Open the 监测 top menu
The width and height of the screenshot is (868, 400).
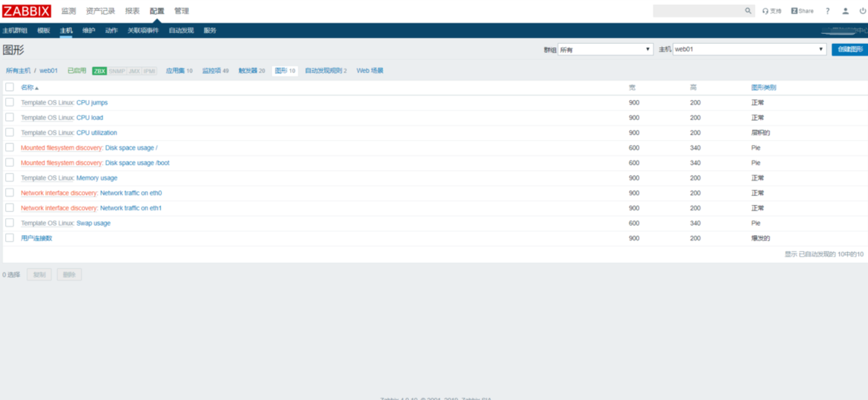click(x=68, y=11)
